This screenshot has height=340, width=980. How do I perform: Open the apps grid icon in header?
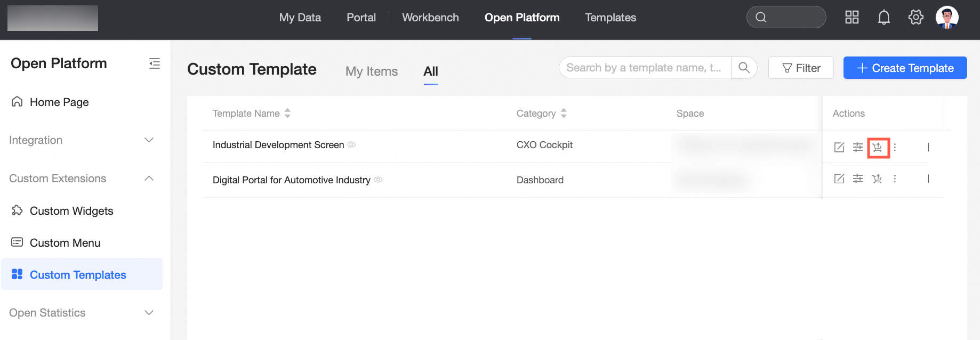[852, 17]
